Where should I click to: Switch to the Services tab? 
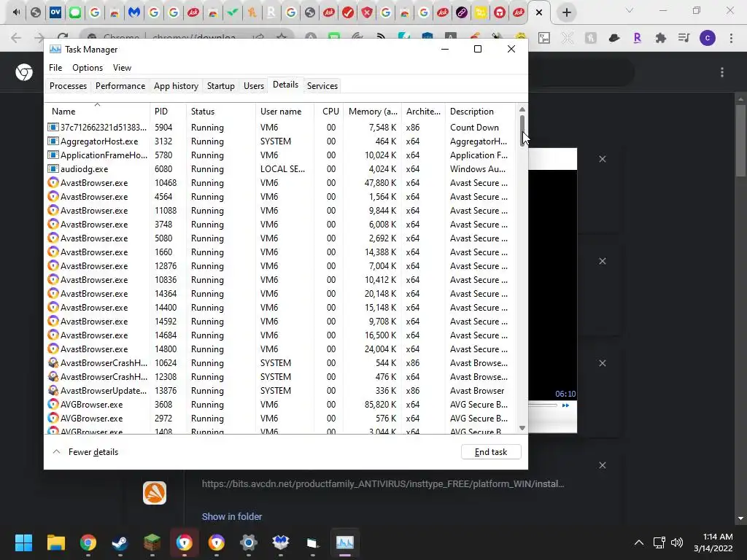coord(322,86)
